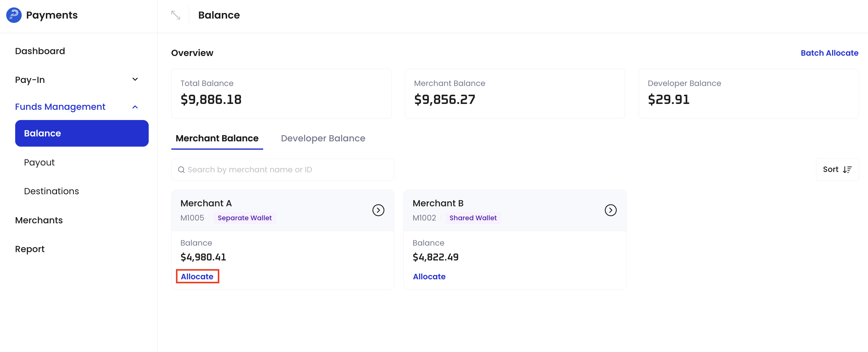Click the search magnifier icon
Viewport: 868px width, 352px height.
pyautogui.click(x=182, y=170)
